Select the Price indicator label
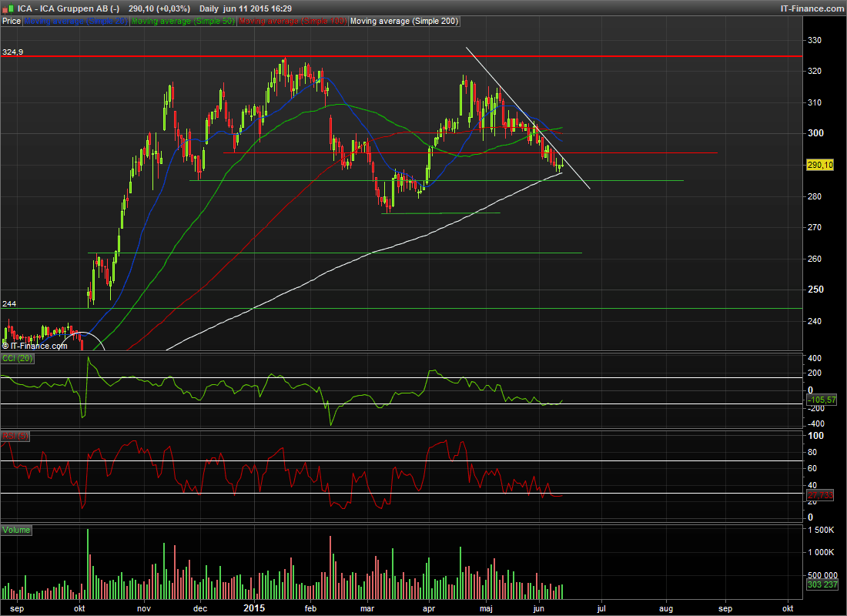The width and height of the screenshot is (847, 616). [12, 22]
